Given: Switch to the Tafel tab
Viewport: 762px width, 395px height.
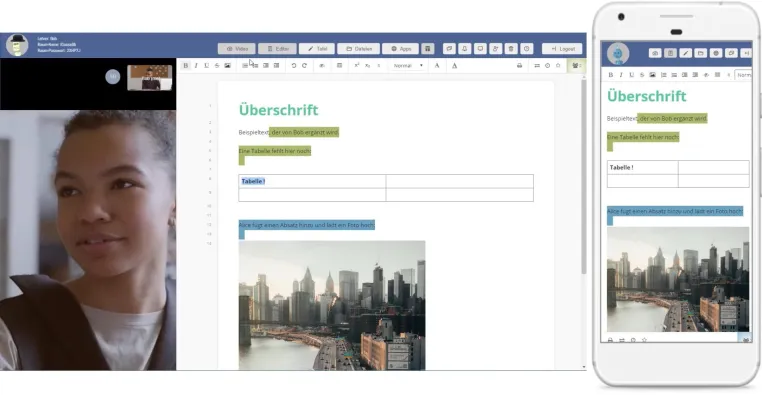Looking at the screenshot, I should 317,49.
